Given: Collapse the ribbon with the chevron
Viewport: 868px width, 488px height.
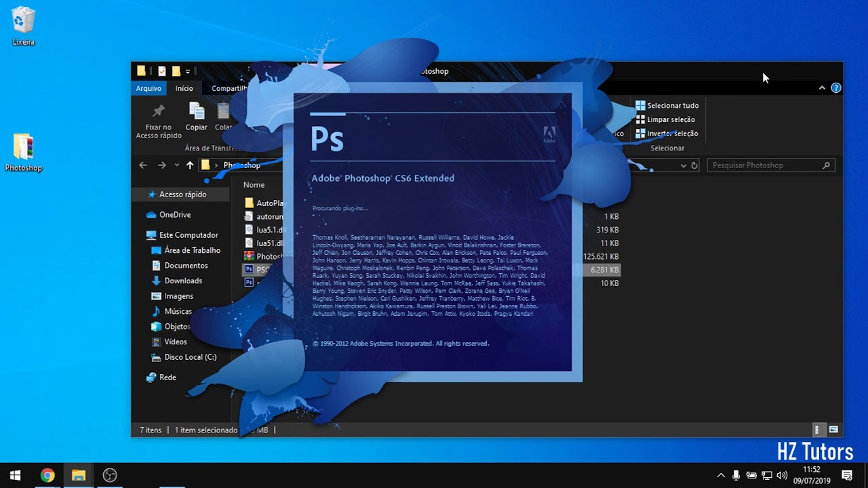Looking at the screenshot, I should [822, 88].
